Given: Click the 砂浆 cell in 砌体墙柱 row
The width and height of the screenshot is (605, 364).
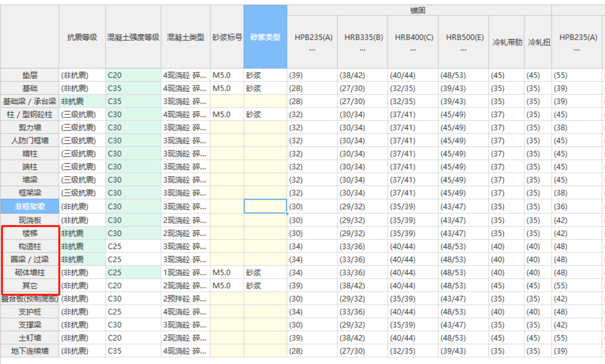Looking at the screenshot, I should [266, 272].
